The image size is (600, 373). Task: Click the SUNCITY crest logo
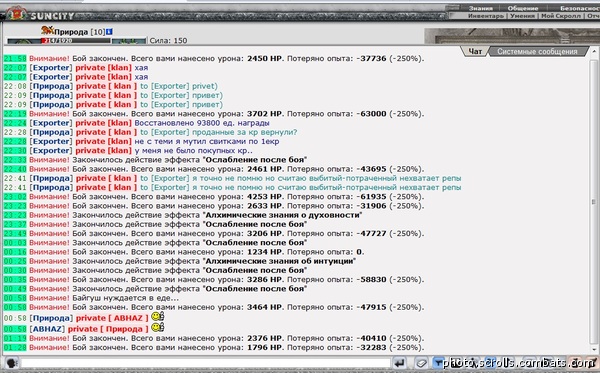[16, 13]
